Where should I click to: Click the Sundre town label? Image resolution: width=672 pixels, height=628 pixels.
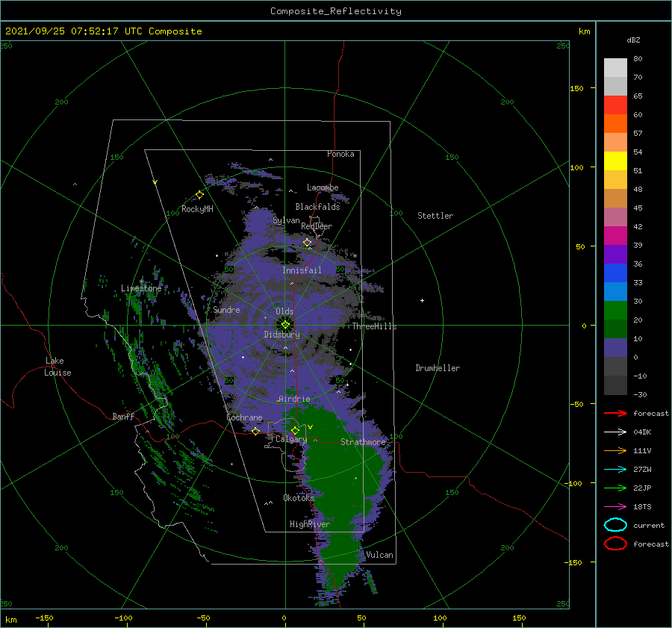[x=226, y=309]
